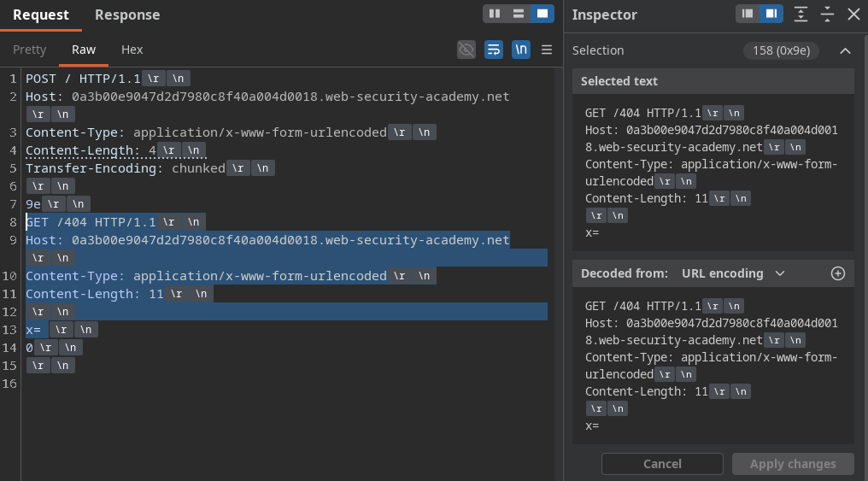Screen dimensions: 868x481
Task: Click Content-Length: 11 in decoded text box
Action: tap(647, 391)
